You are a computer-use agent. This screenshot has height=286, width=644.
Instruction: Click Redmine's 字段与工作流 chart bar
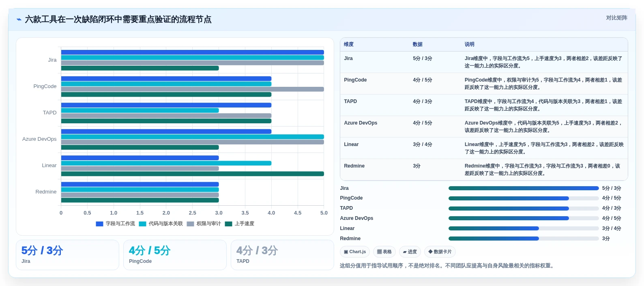(140, 184)
